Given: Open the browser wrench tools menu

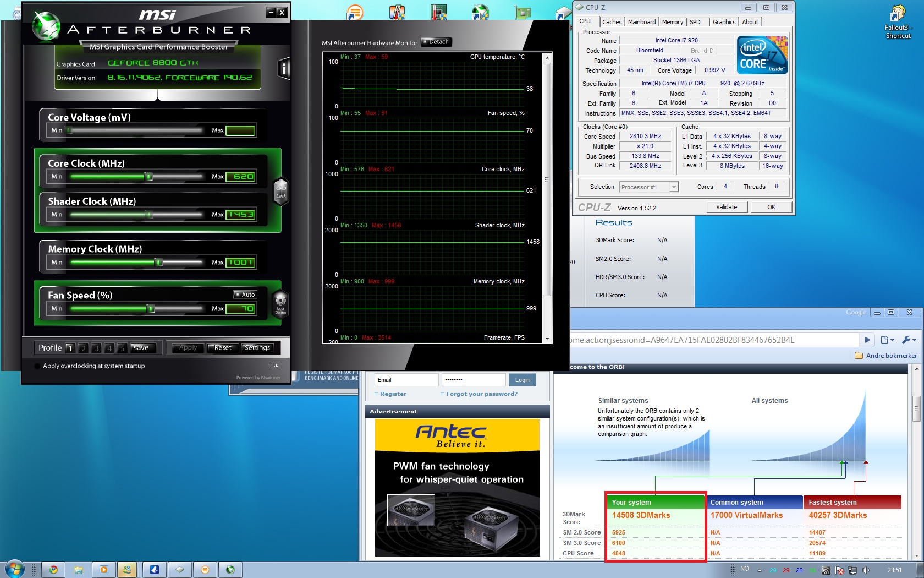Looking at the screenshot, I should pyautogui.click(x=909, y=340).
